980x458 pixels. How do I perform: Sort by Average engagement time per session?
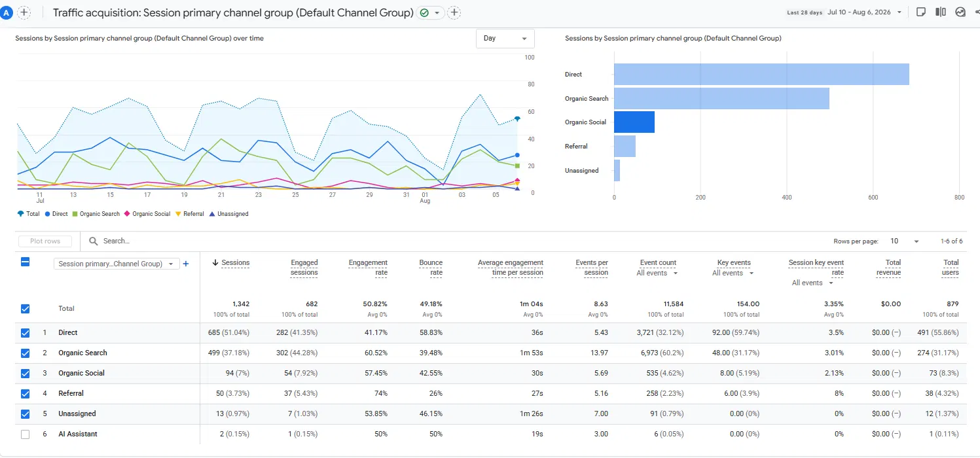tap(511, 268)
